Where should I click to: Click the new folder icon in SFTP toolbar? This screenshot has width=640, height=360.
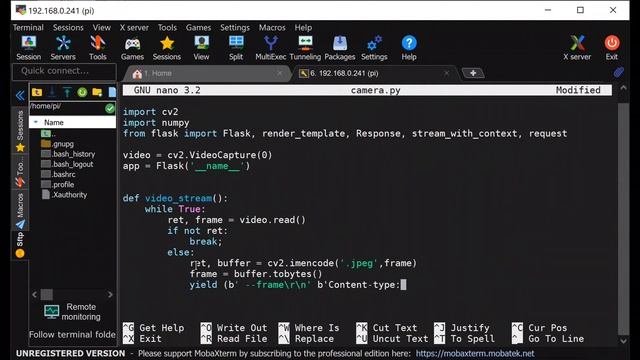97,93
